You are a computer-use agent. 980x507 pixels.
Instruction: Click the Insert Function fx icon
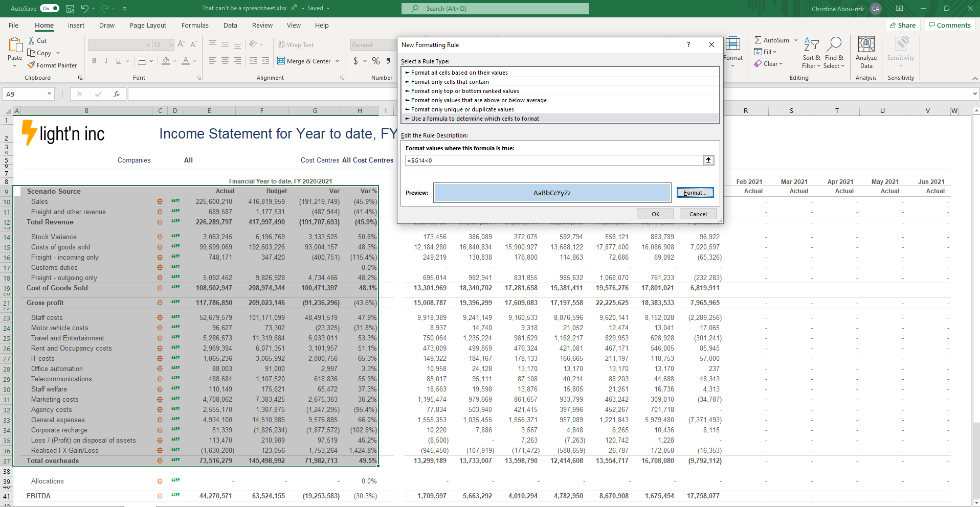117,94
